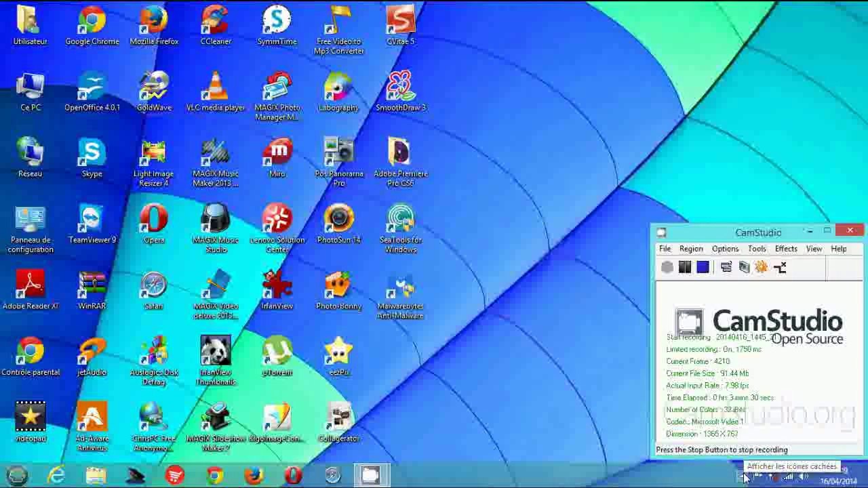868x488 pixels.
Task: Pause the CamStudio recording
Action: tap(685, 267)
